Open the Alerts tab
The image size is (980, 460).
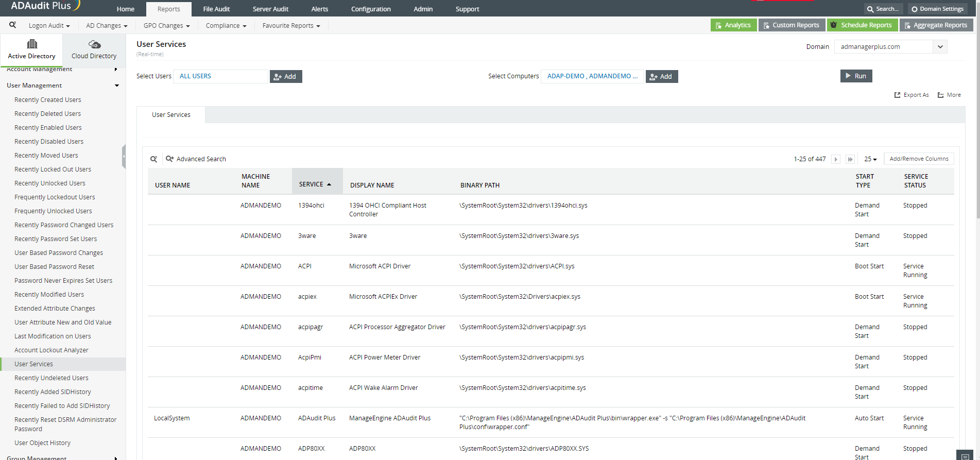pyautogui.click(x=319, y=9)
